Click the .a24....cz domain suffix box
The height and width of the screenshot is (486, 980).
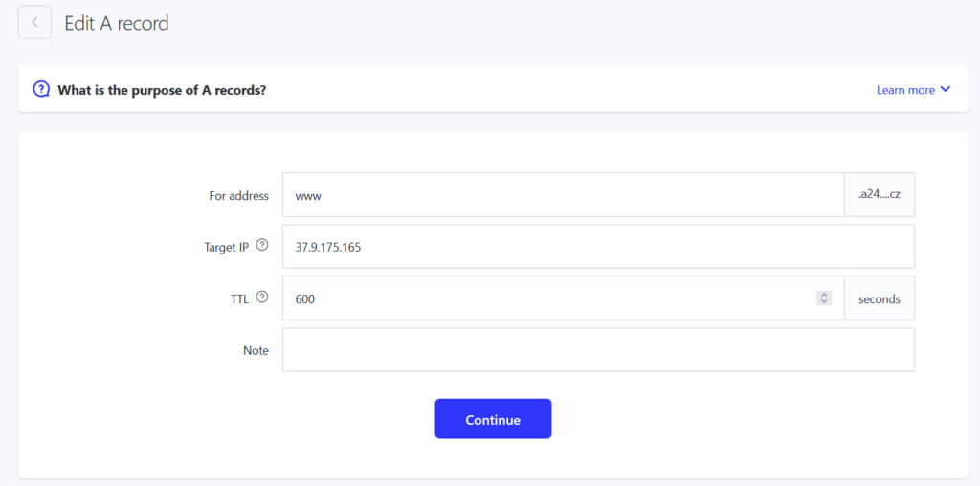880,195
